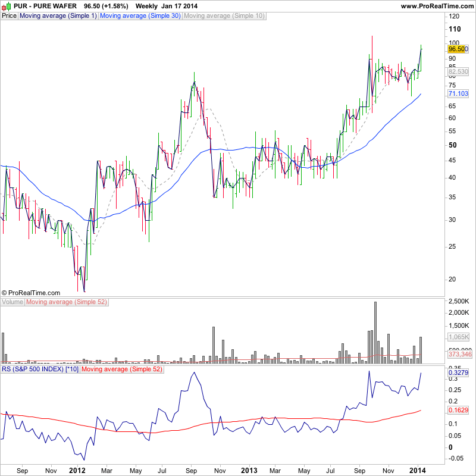Click the 2013 label on the time axis
Viewport: 476px width, 476px height.
point(249,471)
